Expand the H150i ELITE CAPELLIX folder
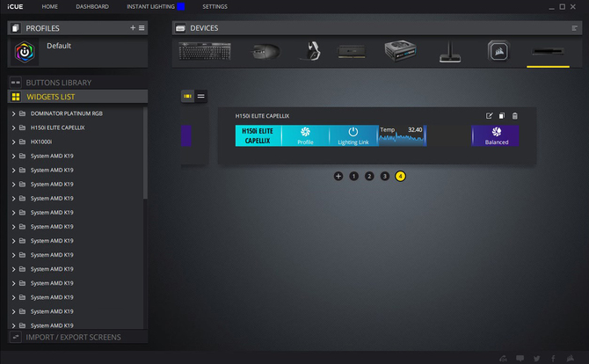Screen dimensions: 589x364 (13, 127)
